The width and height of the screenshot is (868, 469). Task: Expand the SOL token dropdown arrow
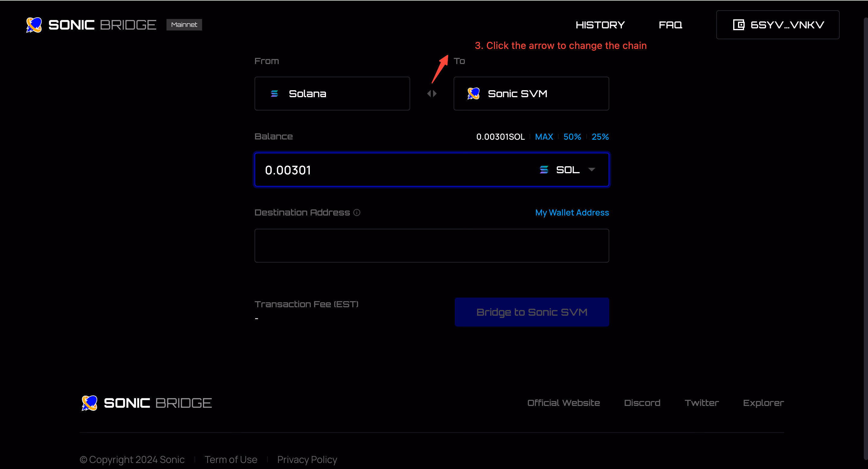click(x=592, y=170)
